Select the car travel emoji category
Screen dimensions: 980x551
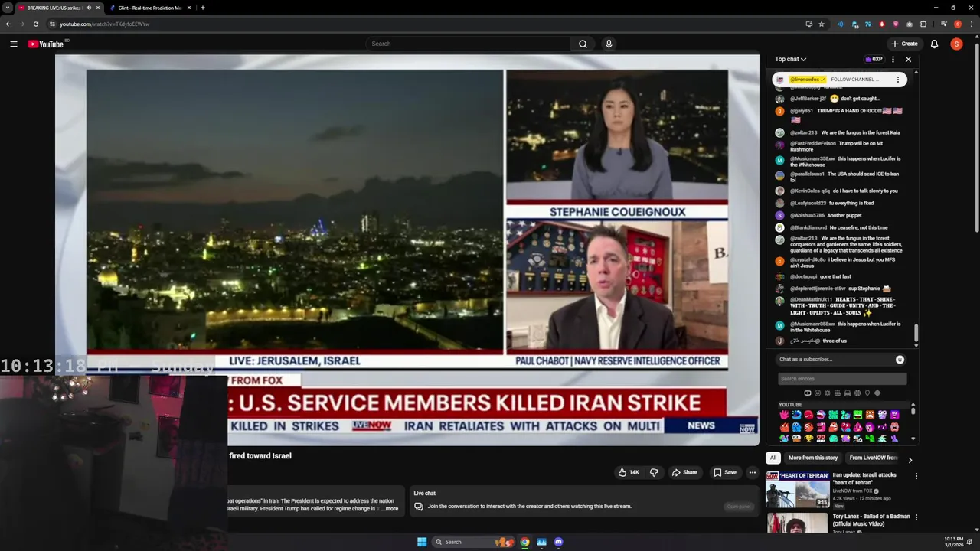tap(848, 393)
